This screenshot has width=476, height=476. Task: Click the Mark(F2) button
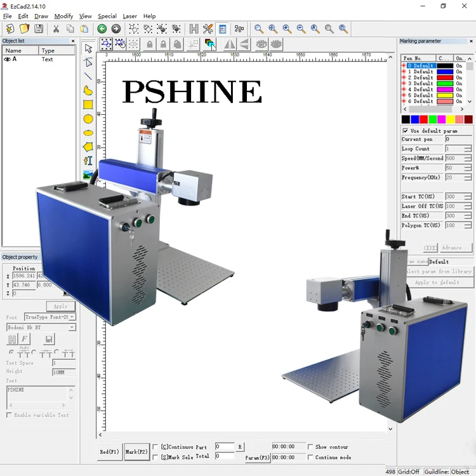click(136, 452)
